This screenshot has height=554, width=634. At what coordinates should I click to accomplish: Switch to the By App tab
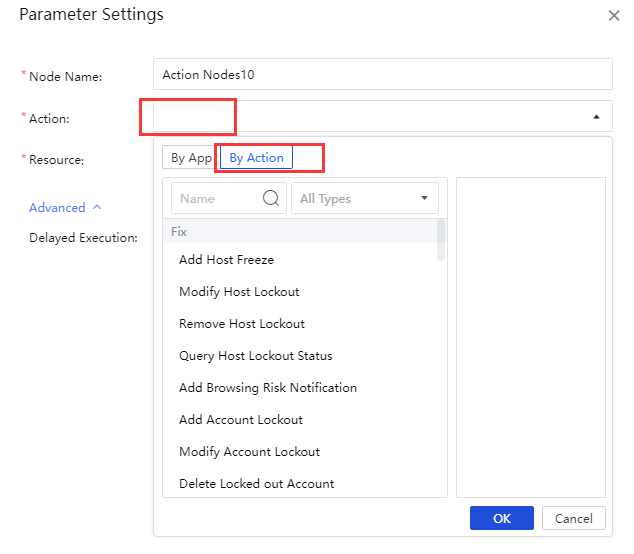point(191,158)
